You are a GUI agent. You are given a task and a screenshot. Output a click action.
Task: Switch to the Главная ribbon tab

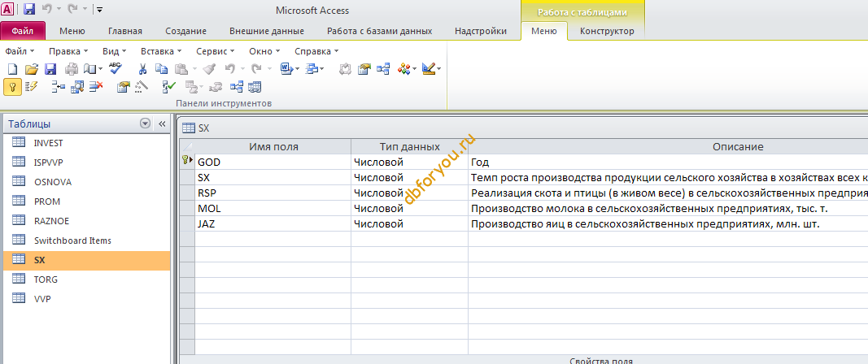(x=125, y=31)
